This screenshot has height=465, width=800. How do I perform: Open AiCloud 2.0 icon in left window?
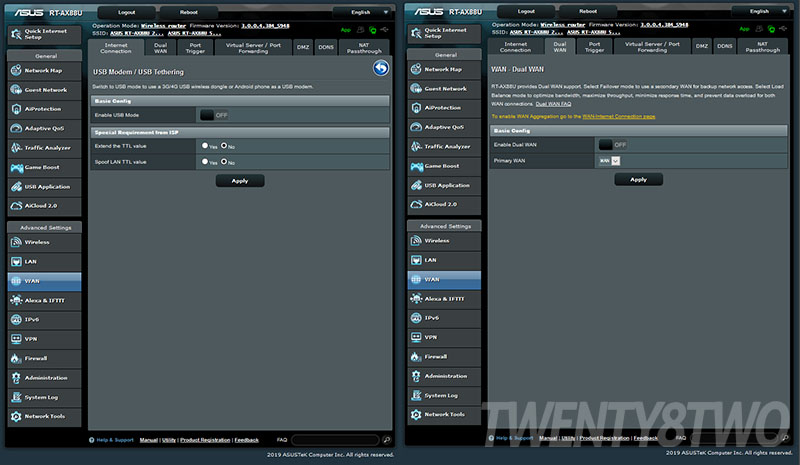(x=16, y=206)
